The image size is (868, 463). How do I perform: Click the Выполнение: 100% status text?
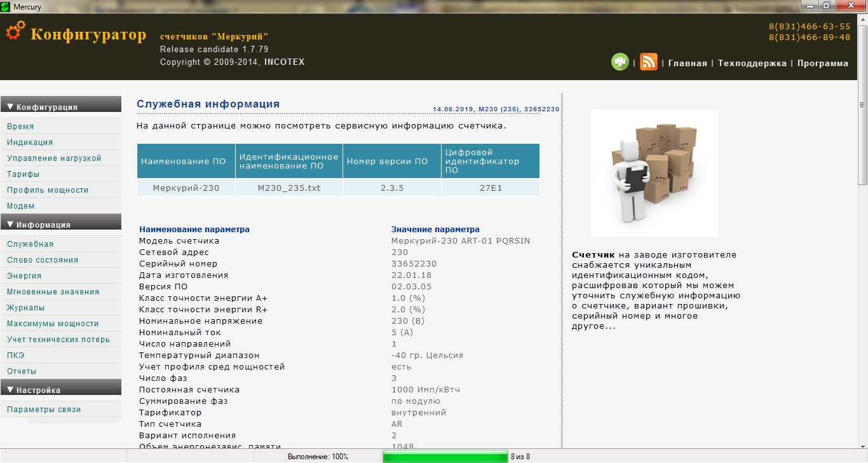318,457
